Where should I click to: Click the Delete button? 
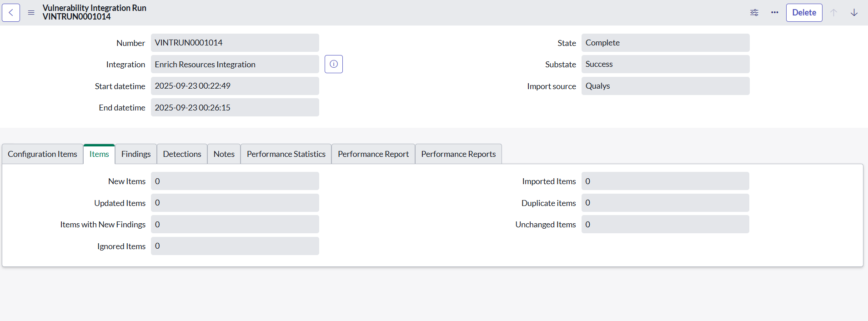(x=804, y=13)
